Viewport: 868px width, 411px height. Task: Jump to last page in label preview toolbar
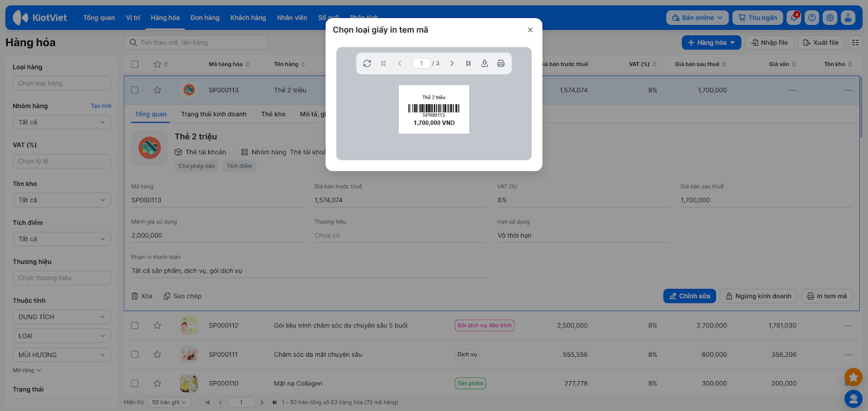pyautogui.click(x=468, y=64)
